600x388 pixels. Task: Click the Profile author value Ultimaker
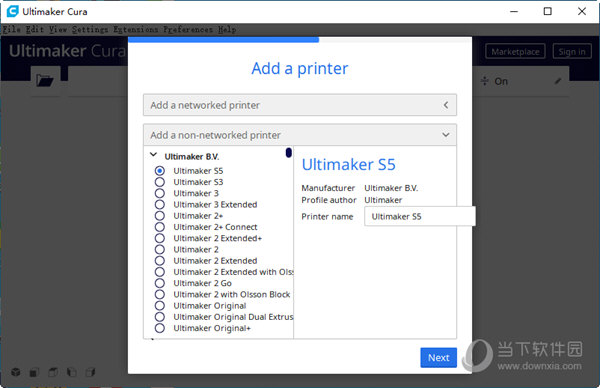point(383,200)
